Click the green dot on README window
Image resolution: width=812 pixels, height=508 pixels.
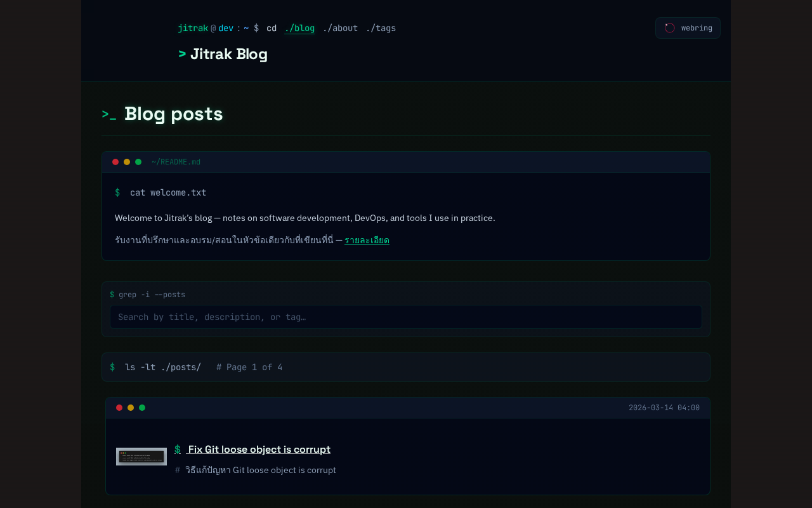coord(138,162)
